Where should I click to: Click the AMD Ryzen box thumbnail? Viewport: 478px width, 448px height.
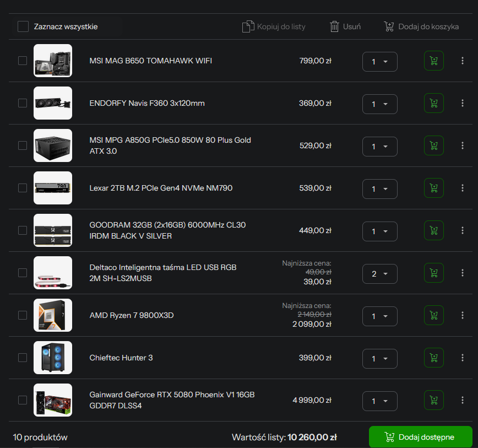[53, 315]
